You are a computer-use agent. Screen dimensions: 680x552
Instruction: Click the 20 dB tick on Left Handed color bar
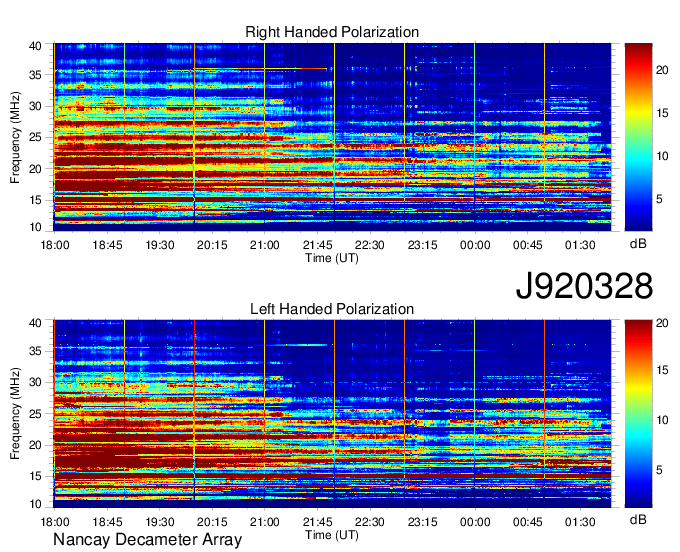pos(662,323)
